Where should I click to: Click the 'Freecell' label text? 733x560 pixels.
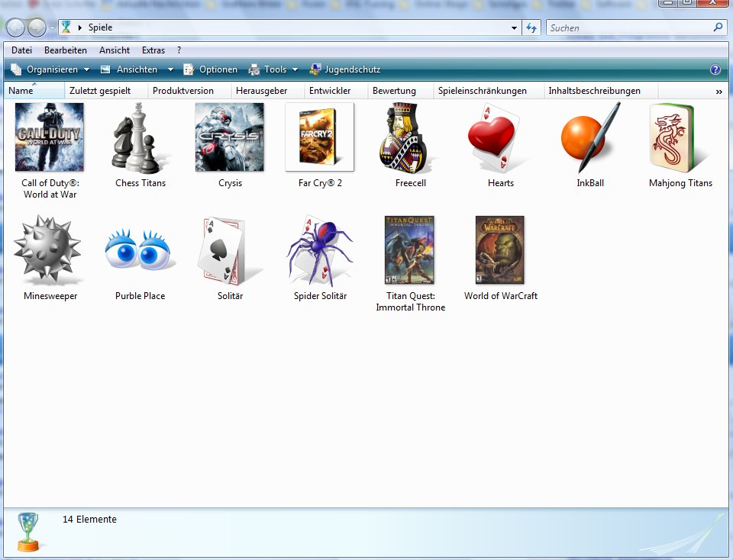[x=411, y=183]
